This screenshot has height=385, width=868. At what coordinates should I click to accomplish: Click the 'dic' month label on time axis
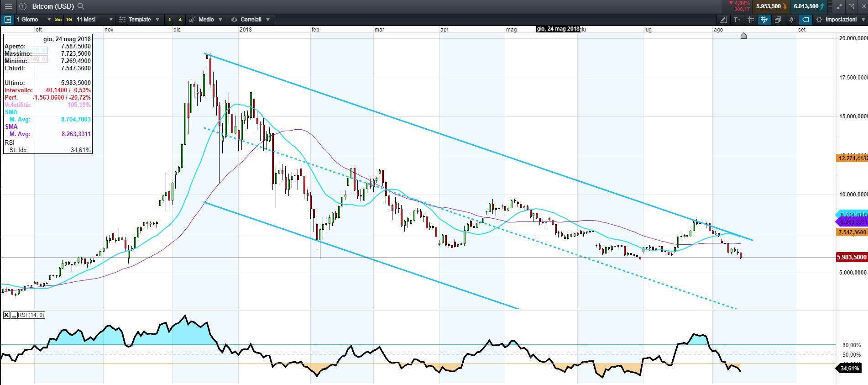pyautogui.click(x=177, y=30)
